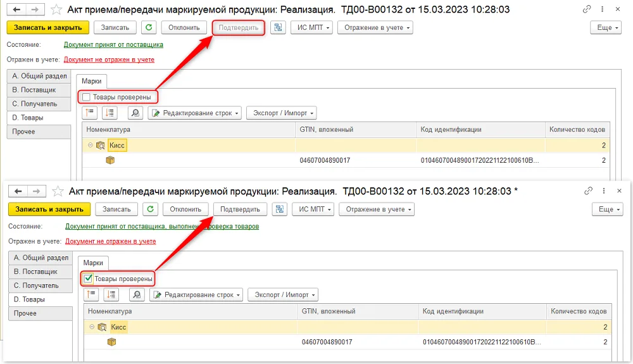Copy link via chain icon in upper window
Image resolution: width=633 pixels, height=364 pixels.
click(587, 9)
